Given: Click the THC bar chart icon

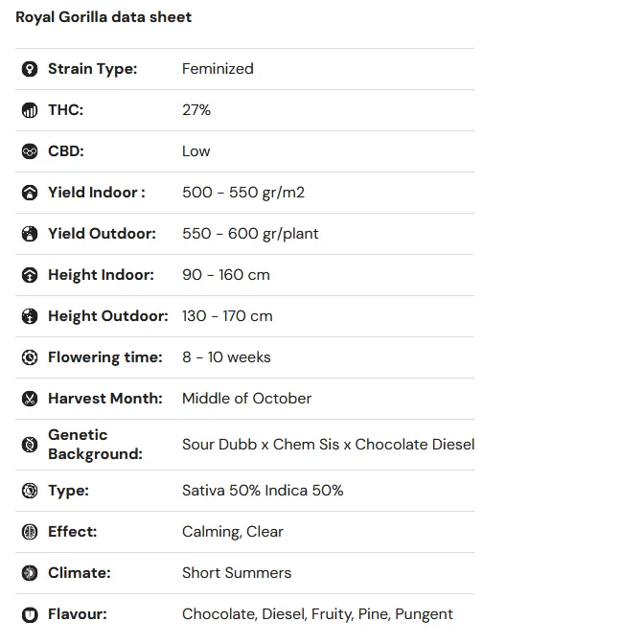Looking at the screenshot, I should [x=30, y=110].
